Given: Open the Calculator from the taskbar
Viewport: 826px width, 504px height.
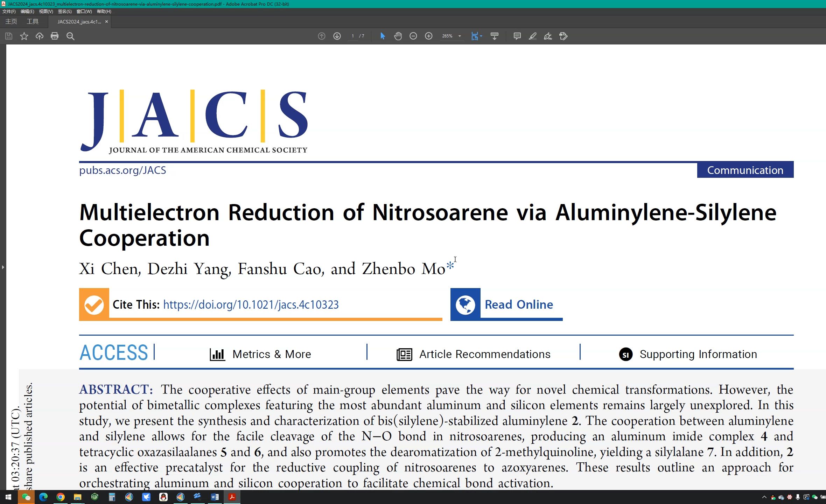Looking at the screenshot, I should click(112, 497).
